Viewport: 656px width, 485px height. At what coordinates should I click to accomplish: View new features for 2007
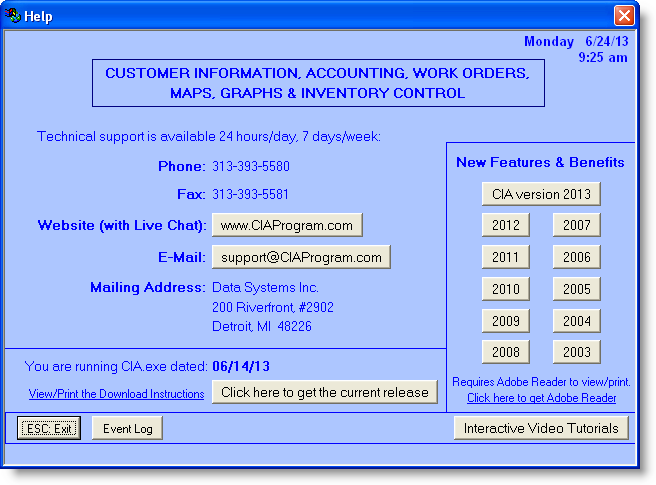[576, 225]
